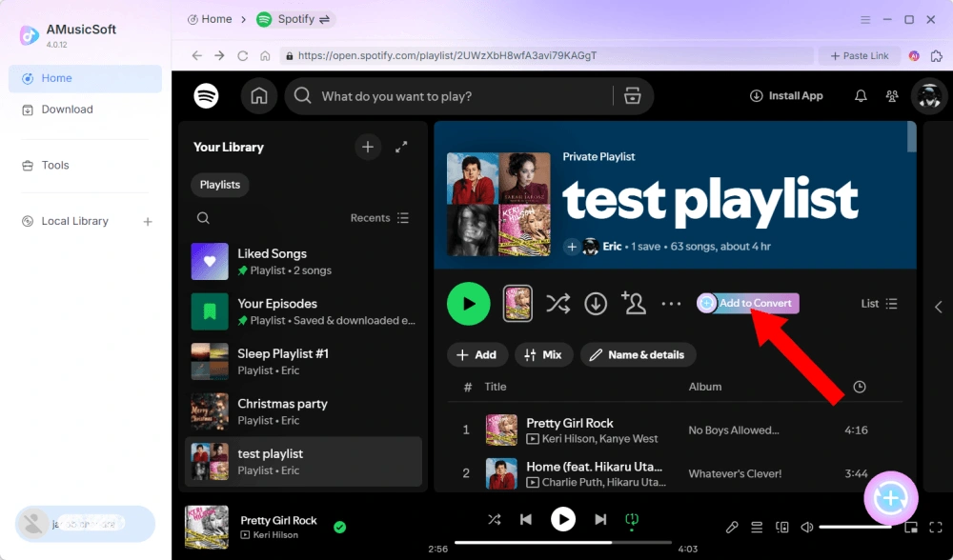953x560 pixels.
Task: Go to Spotify home button
Action: [259, 96]
